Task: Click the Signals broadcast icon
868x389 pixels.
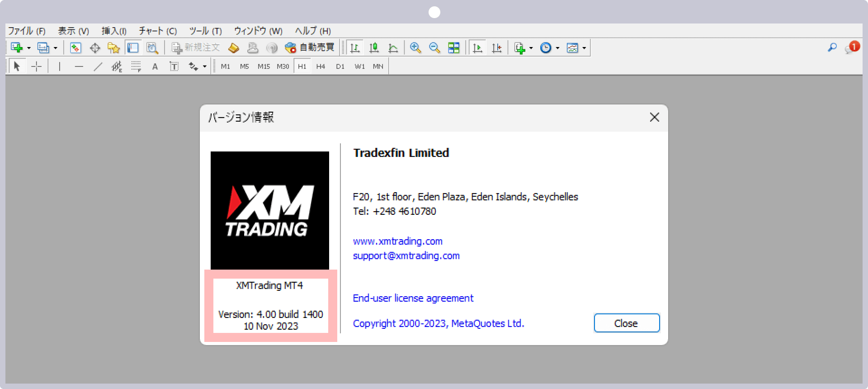Action: pos(272,47)
